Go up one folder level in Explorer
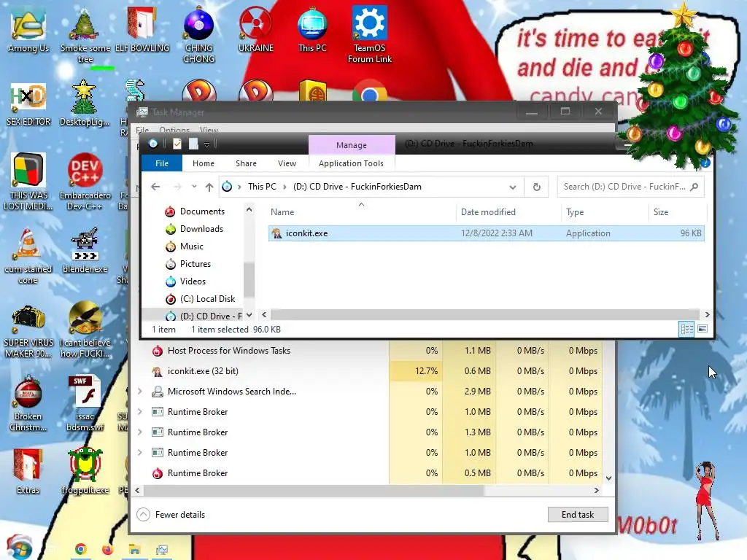This screenshot has width=747, height=560. pos(209,187)
